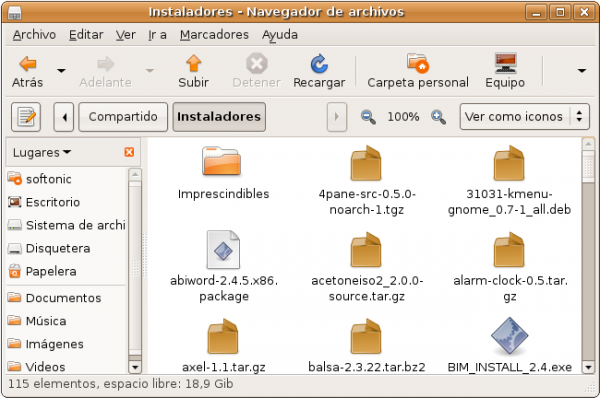600x398 pixels.
Task: Select the alarm-clock-0.5.tar.gz archive icon
Action: coord(509,250)
